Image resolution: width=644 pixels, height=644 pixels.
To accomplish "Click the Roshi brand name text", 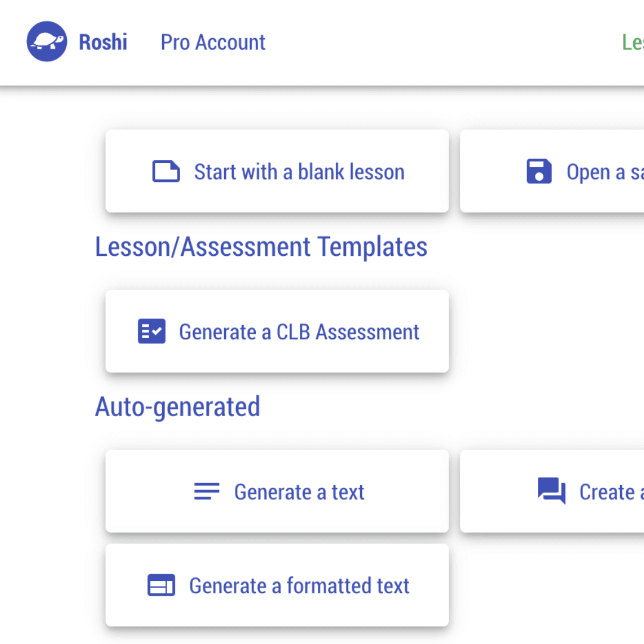I will (x=103, y=42).
